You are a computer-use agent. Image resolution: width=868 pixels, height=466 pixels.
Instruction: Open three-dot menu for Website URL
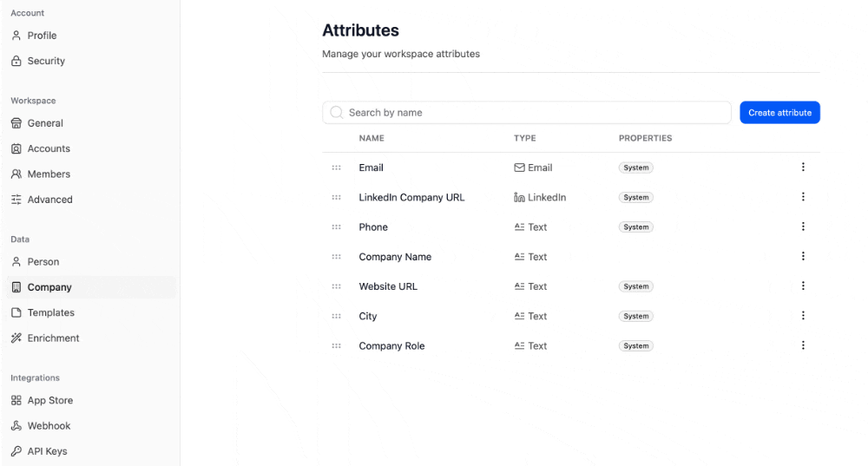click(803, 286)
